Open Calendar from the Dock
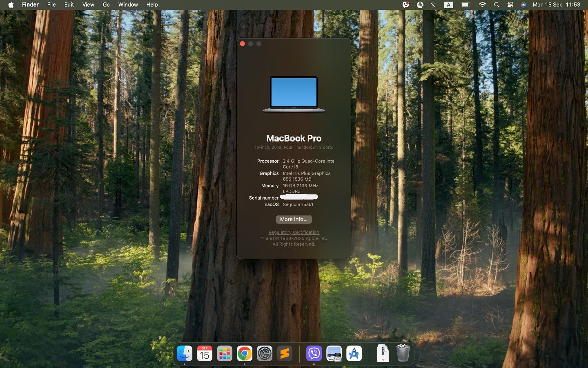Image resolution: width=588 pixels, height=368 pixels. point(205,353)
